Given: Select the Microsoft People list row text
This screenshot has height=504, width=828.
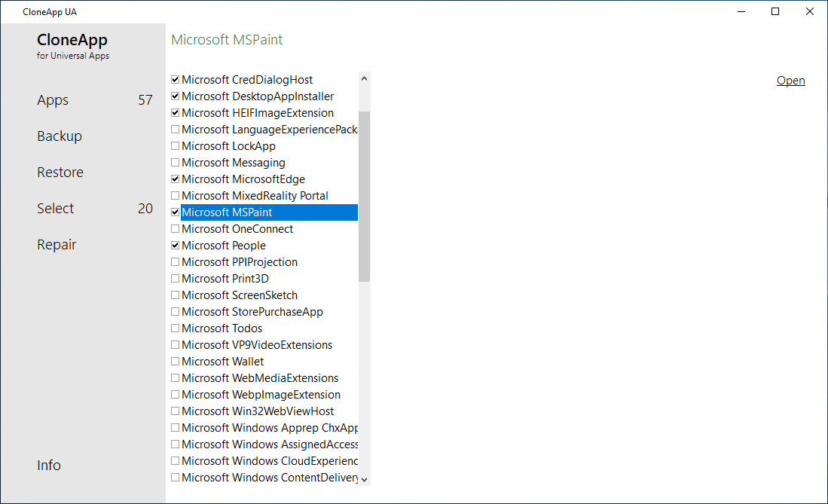Looking at the screenshot, I should (x=224, y=246).
